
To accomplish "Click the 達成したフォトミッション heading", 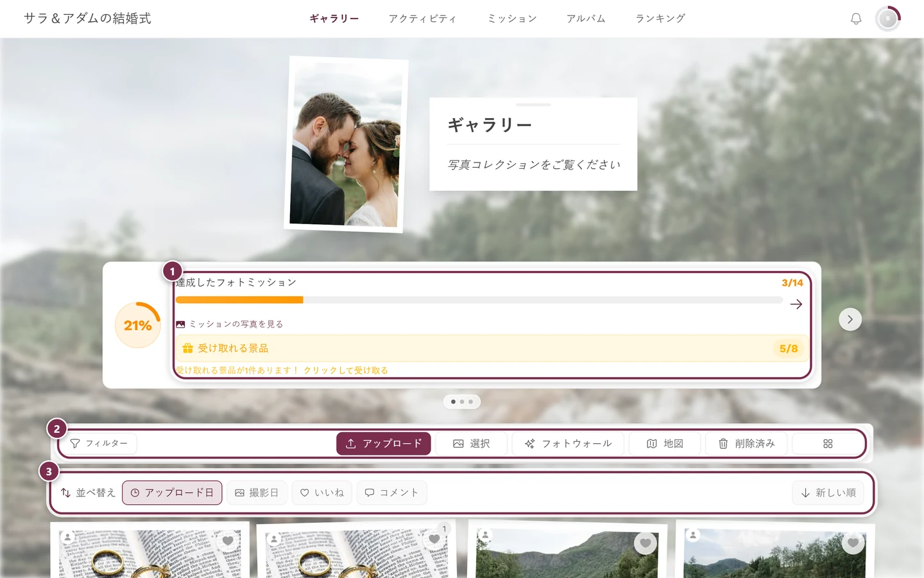I will point(236,283).
